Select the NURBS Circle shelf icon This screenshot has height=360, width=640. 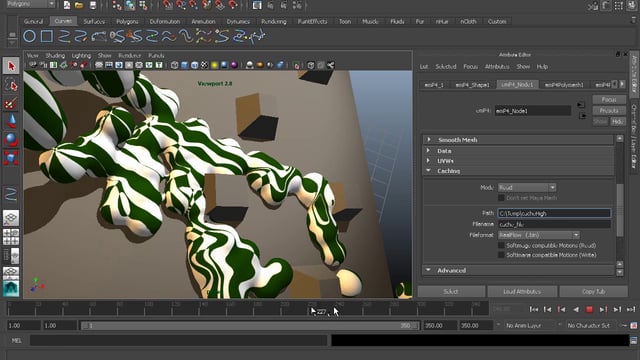[x=29, y=36]
